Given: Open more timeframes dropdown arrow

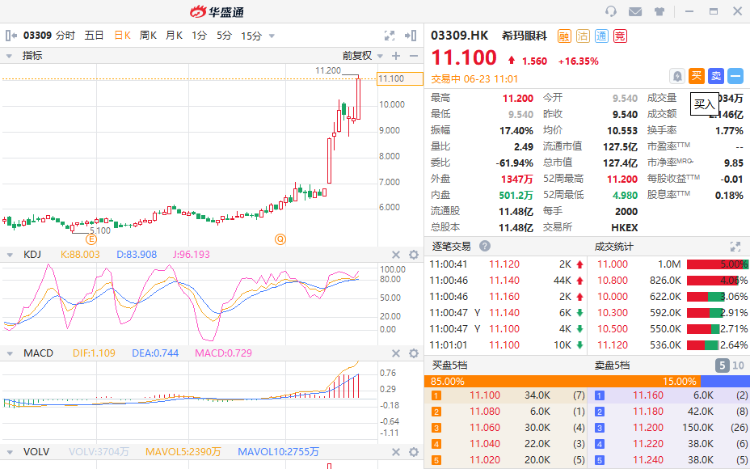Looking at the screenshot, I should [x=272, y=36].
